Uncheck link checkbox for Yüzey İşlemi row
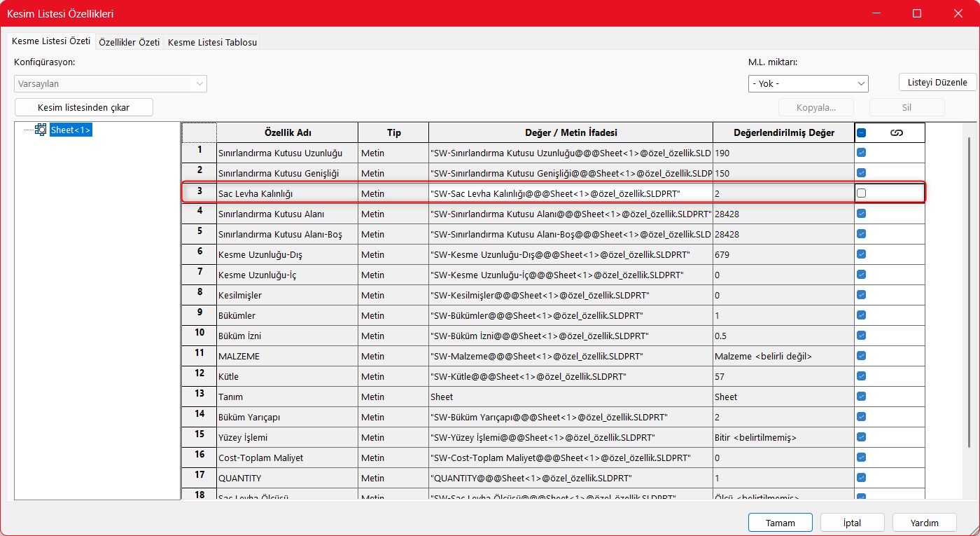 pyautogui.click(x=862, y=437)
